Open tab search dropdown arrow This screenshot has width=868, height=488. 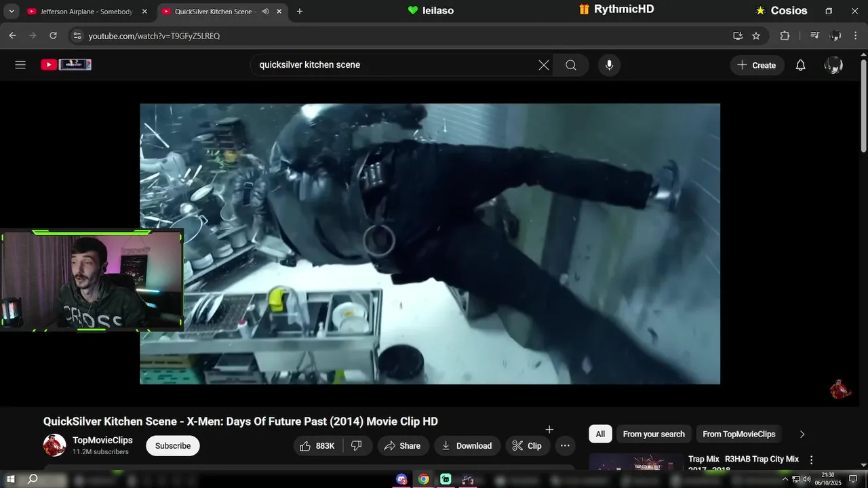pyautogui.click(x=10, y=12)
